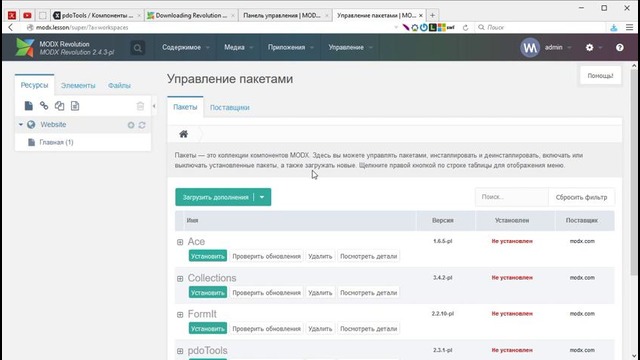Reload the page in browser toolbar
The height and width of the screenshot is (360, 640).
465,27
